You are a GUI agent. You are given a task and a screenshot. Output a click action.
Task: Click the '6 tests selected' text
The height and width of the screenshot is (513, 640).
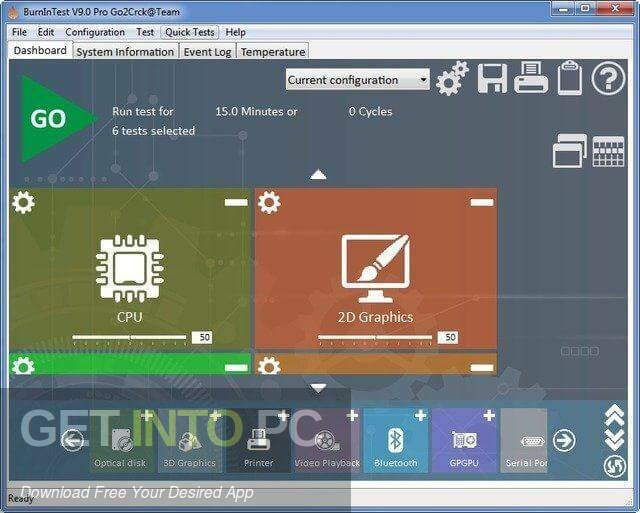(153, 131)
